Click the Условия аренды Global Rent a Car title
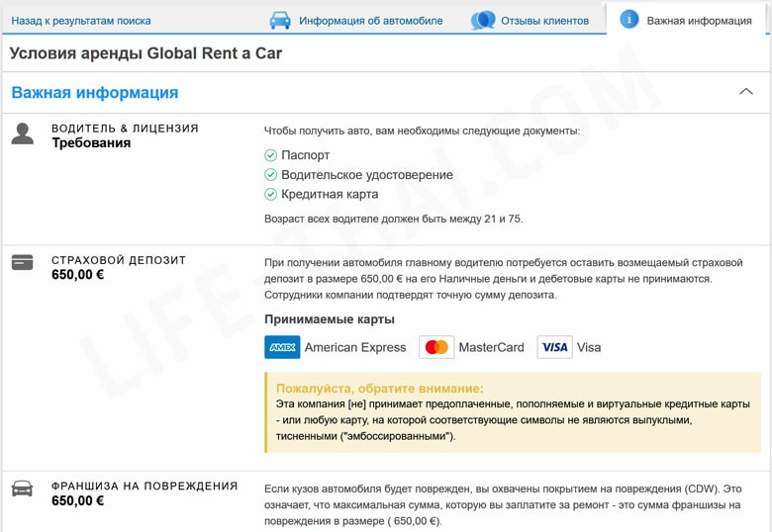772x532 pixels. pos(145,53)
